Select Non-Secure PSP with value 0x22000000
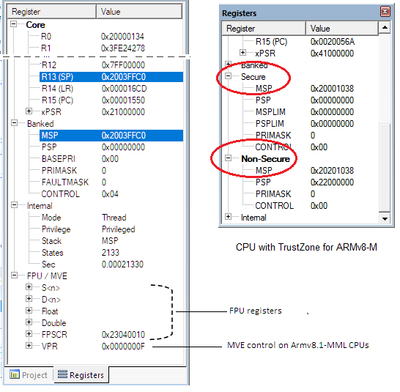Image resolution: width=400 pixels, height=392 pixels. tap(316, 182)
